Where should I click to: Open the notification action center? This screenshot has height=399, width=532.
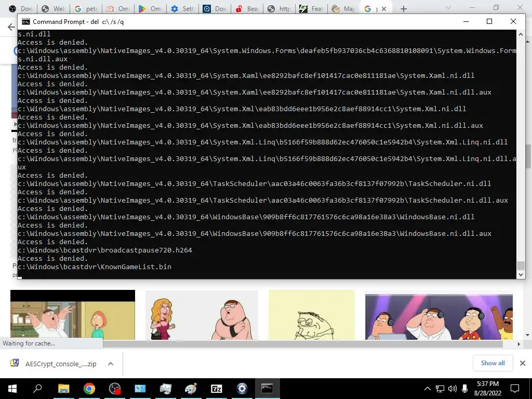(x=515, y=389)
